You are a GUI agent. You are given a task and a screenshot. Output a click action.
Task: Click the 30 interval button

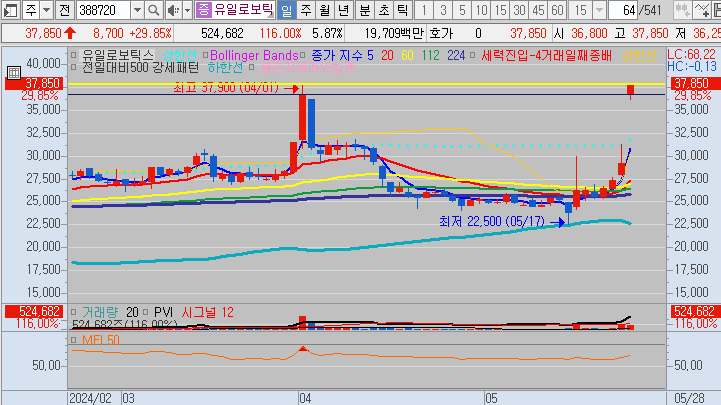pyautogui.click(x=519, y=10)
